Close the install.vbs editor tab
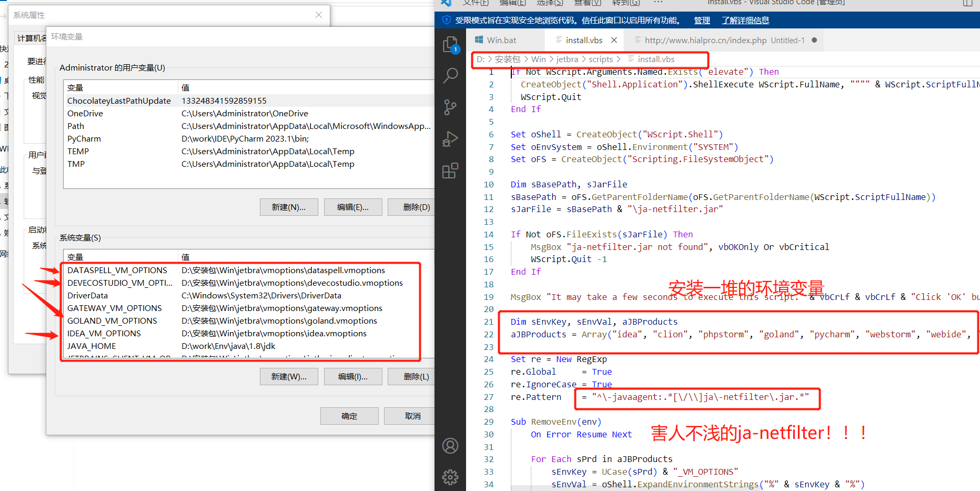The width and height of the screenshot is (980, 491). click(x=614, y=40)
